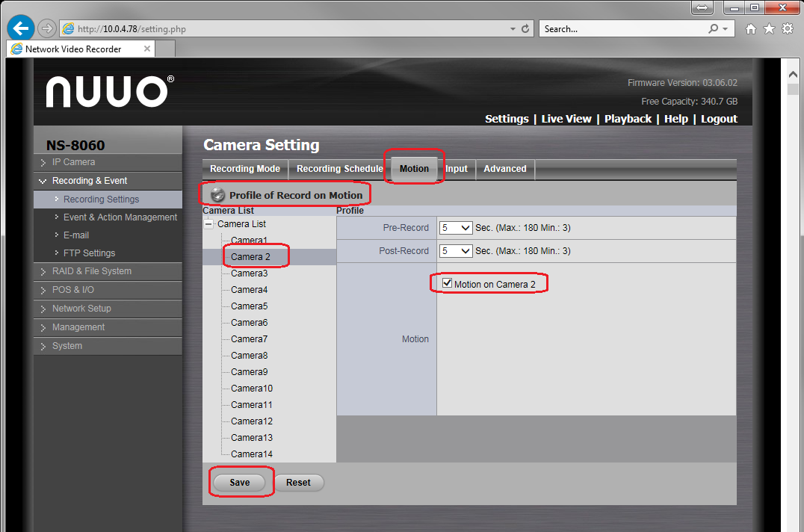Open favorites star icon
The height and width of the screenshot is (532, 804).
[x=769, y=29]
